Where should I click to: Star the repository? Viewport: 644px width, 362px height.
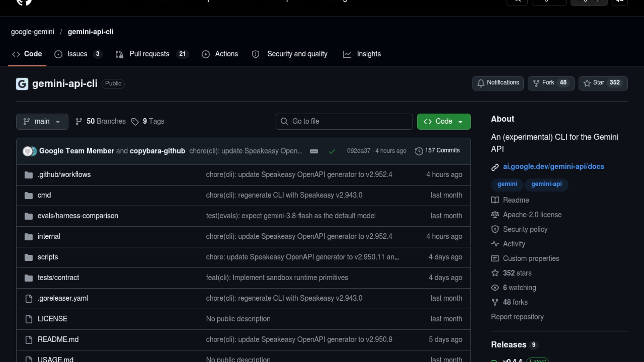(x=603, y=83)
